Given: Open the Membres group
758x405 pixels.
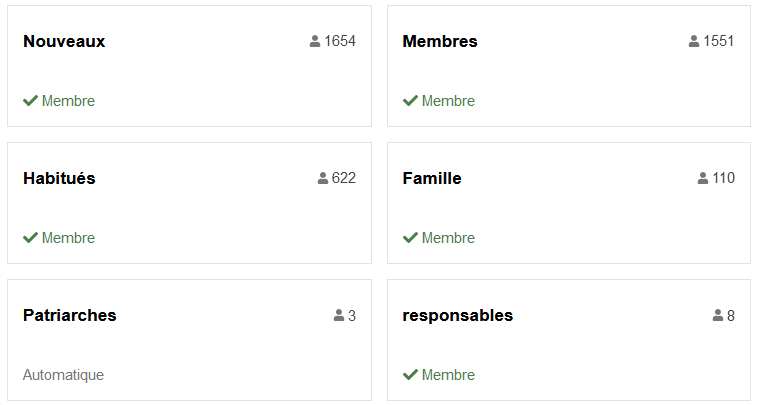Looking at the screenshot, I should (x=440, y=42).
